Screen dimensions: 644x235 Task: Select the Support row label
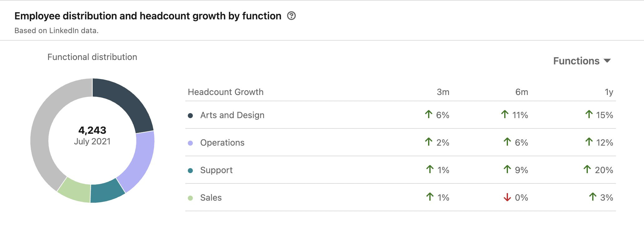[216, 170]
